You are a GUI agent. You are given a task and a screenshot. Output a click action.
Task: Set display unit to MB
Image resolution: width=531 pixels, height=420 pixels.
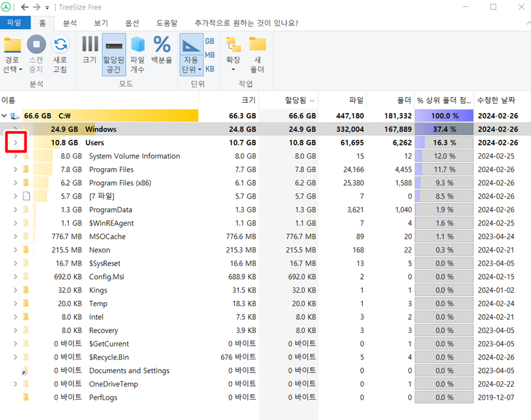[x=210, y=55]
